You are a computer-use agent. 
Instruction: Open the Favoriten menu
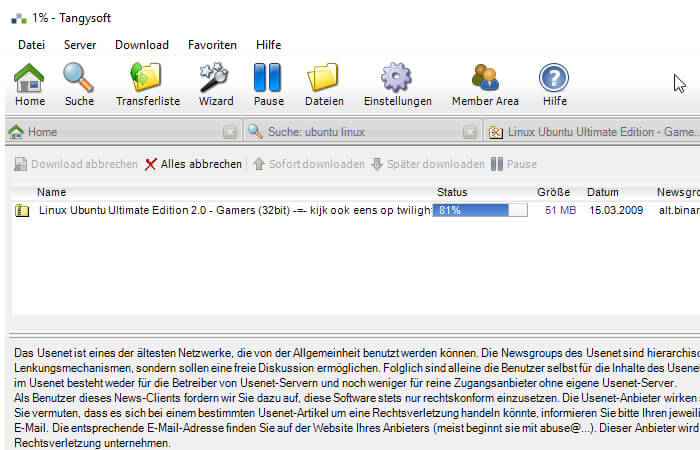click(212, 45)
